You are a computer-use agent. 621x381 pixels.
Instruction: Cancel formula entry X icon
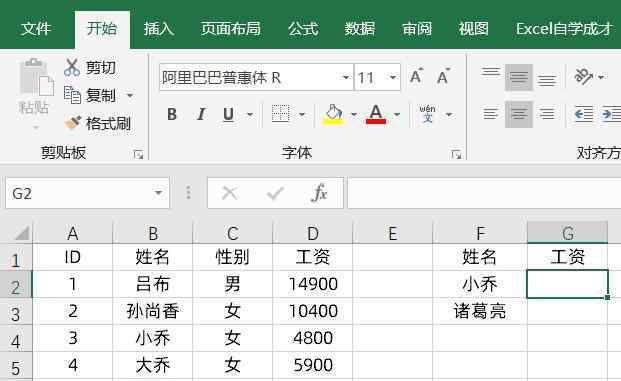point(230,194)
